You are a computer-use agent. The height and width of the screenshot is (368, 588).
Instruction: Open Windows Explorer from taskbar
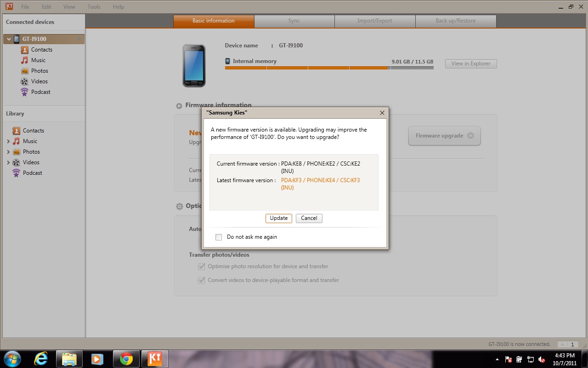pos(69,359)
